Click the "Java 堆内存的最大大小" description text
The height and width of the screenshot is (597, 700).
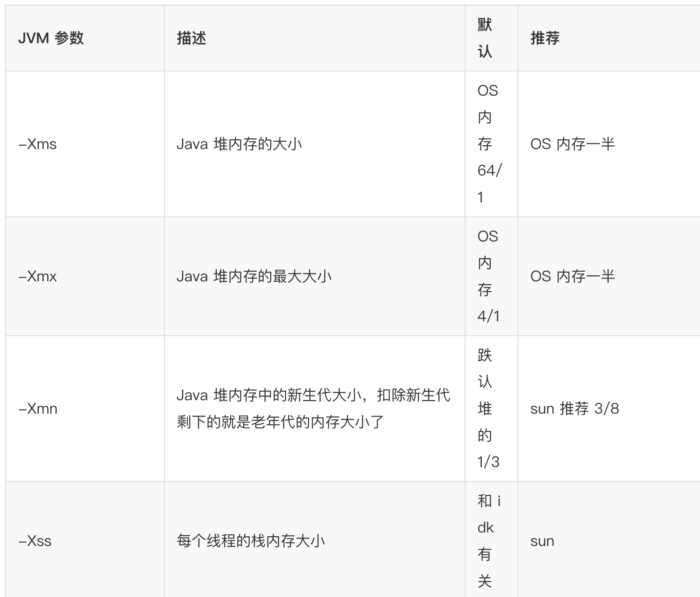(254, 276)
